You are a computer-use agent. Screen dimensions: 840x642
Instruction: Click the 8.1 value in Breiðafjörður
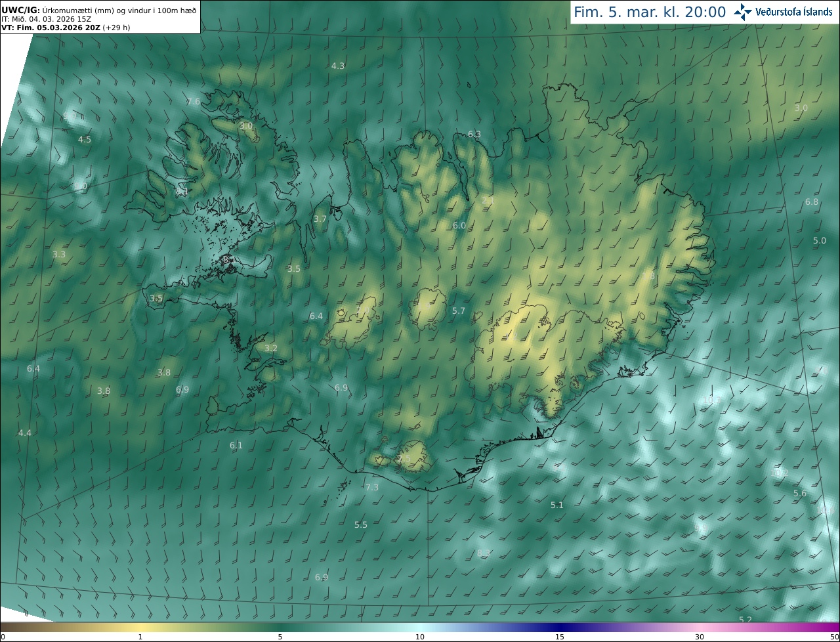[x=228, y=259]
